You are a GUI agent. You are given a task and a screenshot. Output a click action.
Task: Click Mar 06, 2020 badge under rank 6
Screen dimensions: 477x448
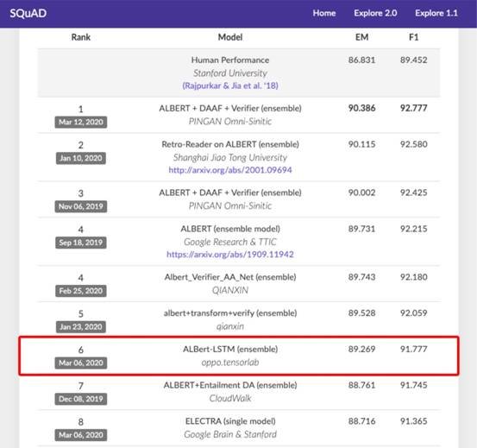[81, 363]
